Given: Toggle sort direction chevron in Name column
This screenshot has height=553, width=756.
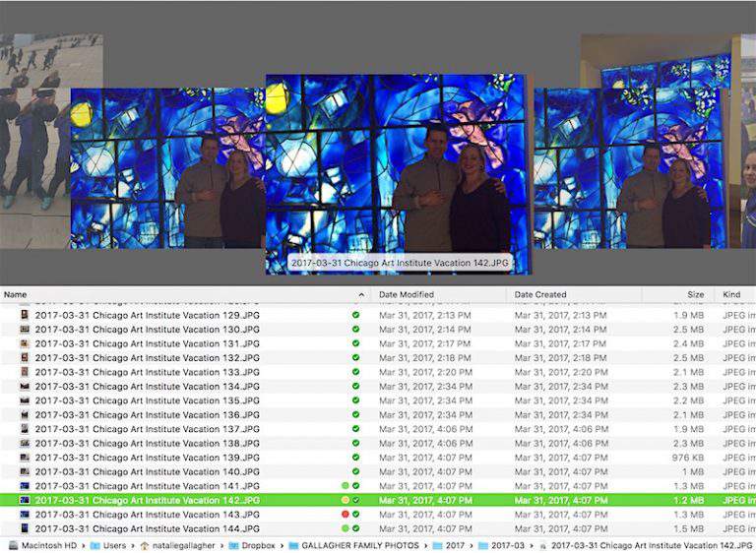Looking at the screenshot, I should (360, 294).
